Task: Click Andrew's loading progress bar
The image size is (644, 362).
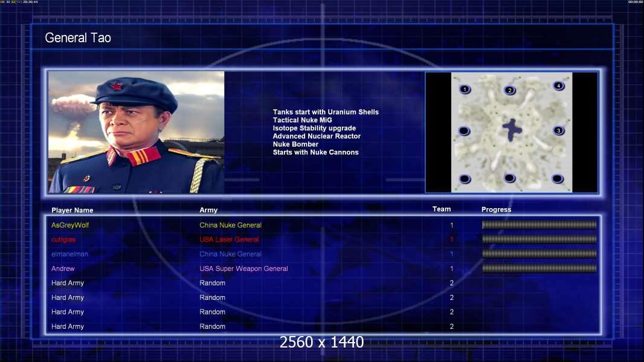Action: tap(539, 268)
